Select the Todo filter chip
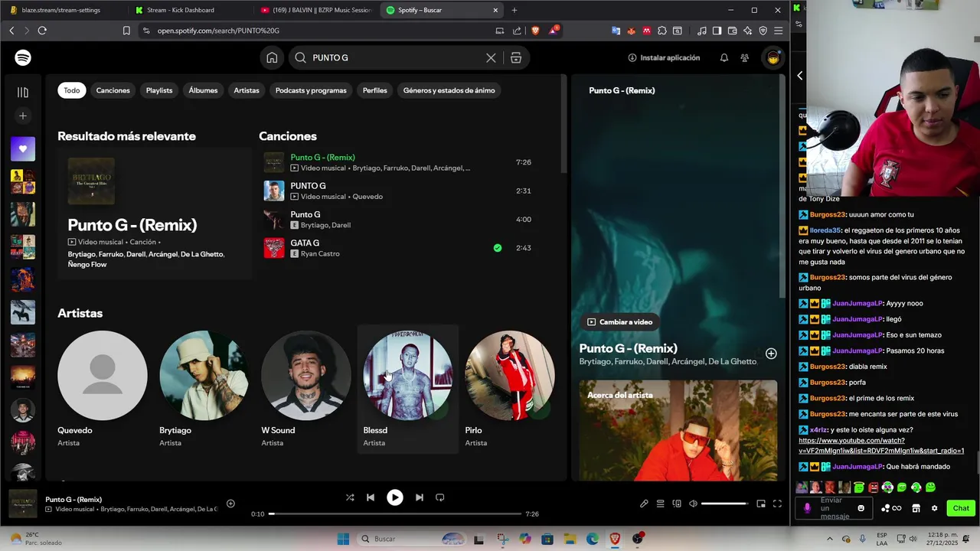 tap(72, 90)
